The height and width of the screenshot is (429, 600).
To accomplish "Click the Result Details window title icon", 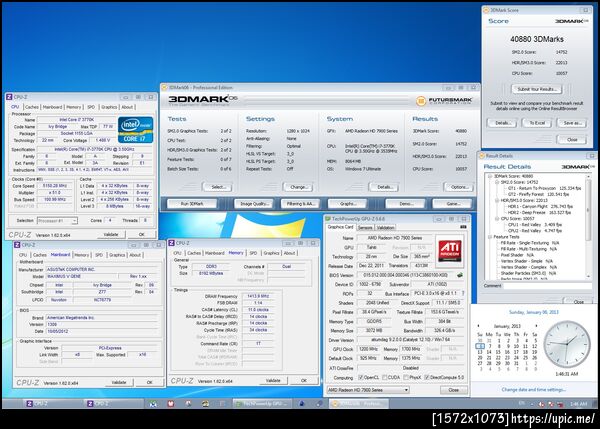I will click(481, 156).
